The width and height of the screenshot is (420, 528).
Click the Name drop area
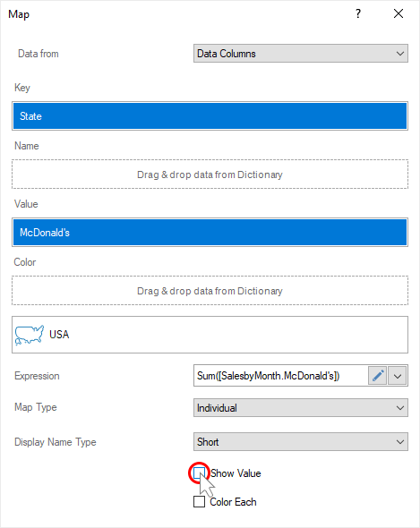210,175
